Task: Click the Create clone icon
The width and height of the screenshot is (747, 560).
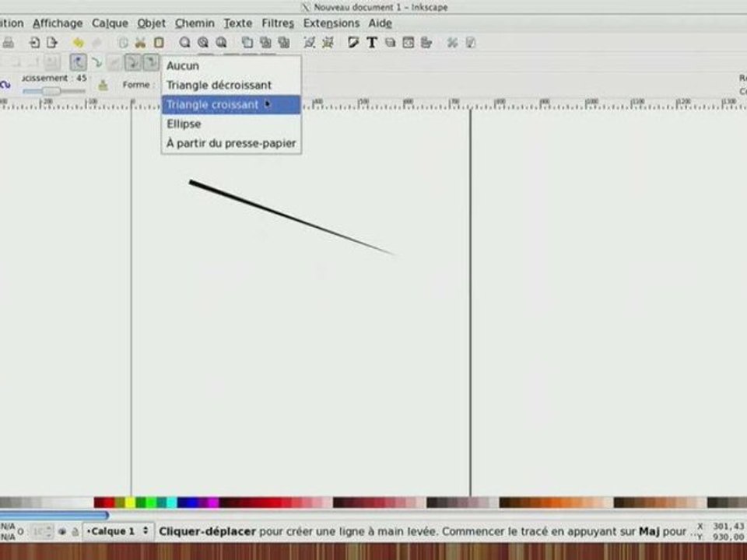Action: click(x=265, y=43)
